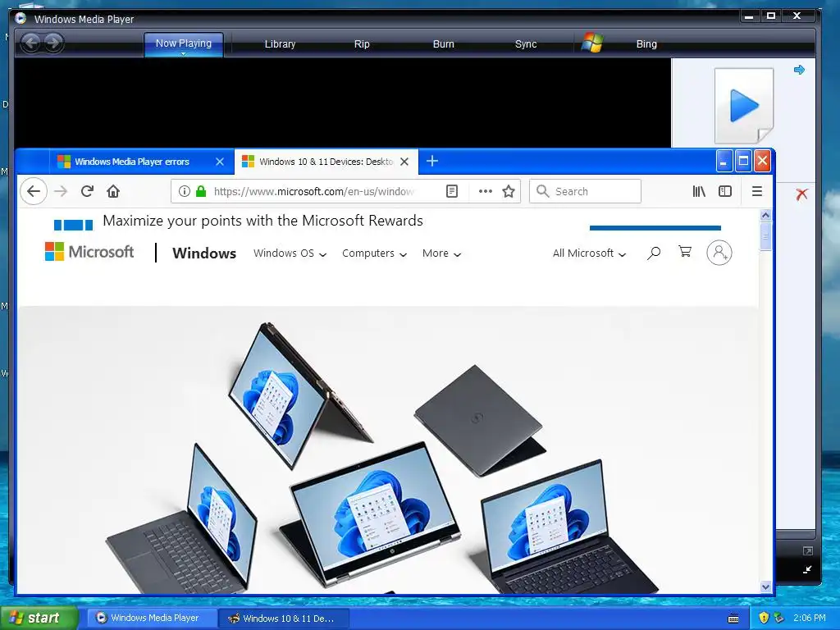This screenshot has height=630, width=840.
Task: Click the 2:06 PM clock
Action: pos(810,618)
